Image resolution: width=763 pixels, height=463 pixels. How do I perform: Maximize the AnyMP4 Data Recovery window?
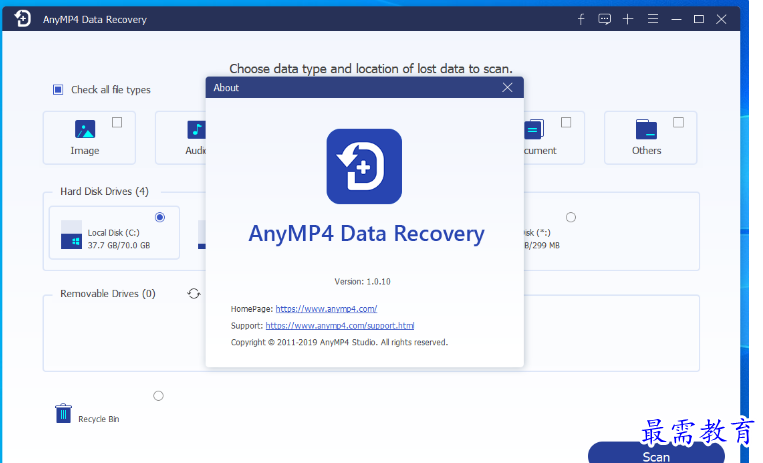699,19
